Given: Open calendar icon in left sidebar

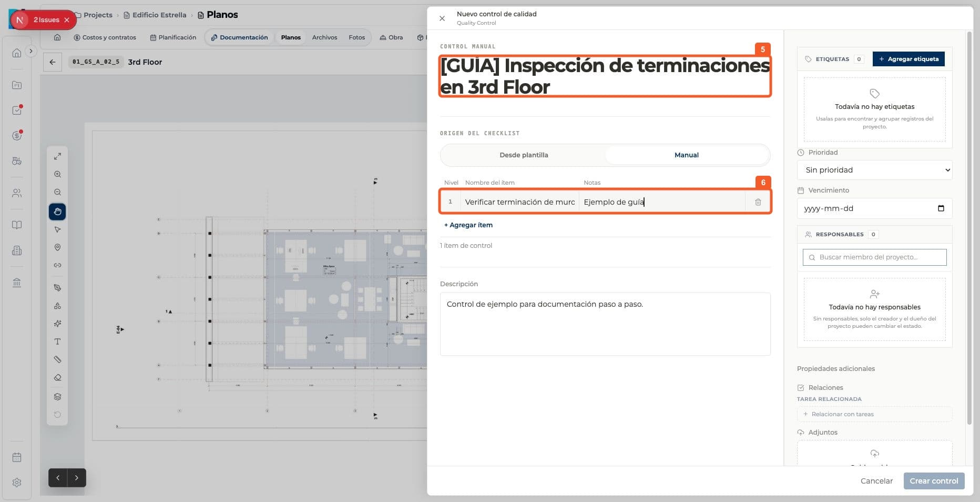Looking at the screenshot, I should (17, 457).
